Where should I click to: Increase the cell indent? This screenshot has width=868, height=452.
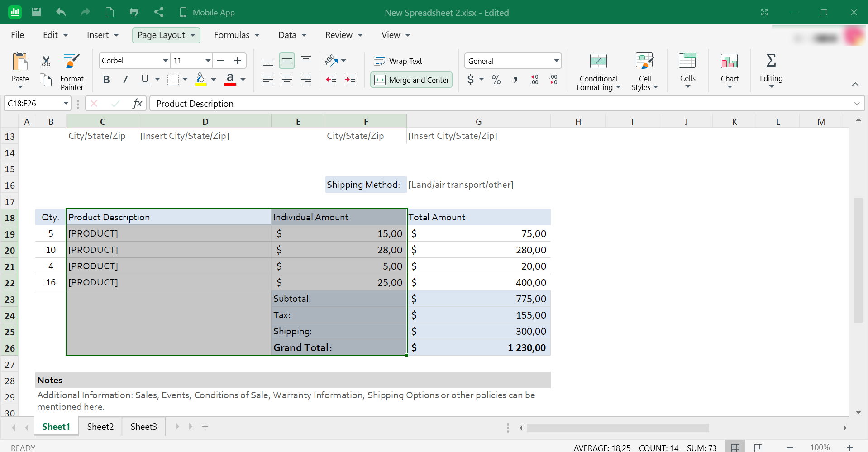pos(350,80)
